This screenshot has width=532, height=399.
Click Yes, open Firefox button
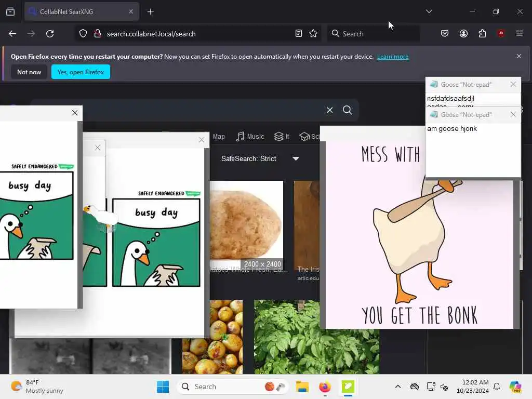point(81,72)
